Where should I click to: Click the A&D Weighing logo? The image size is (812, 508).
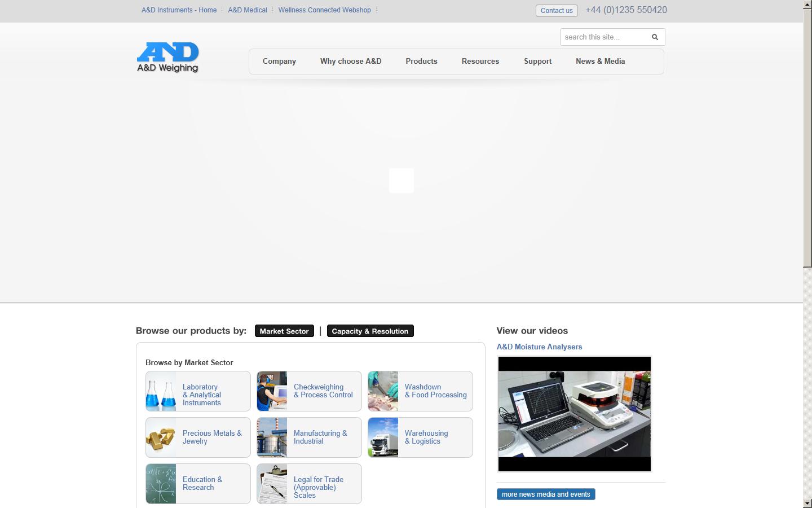point(167,57)
